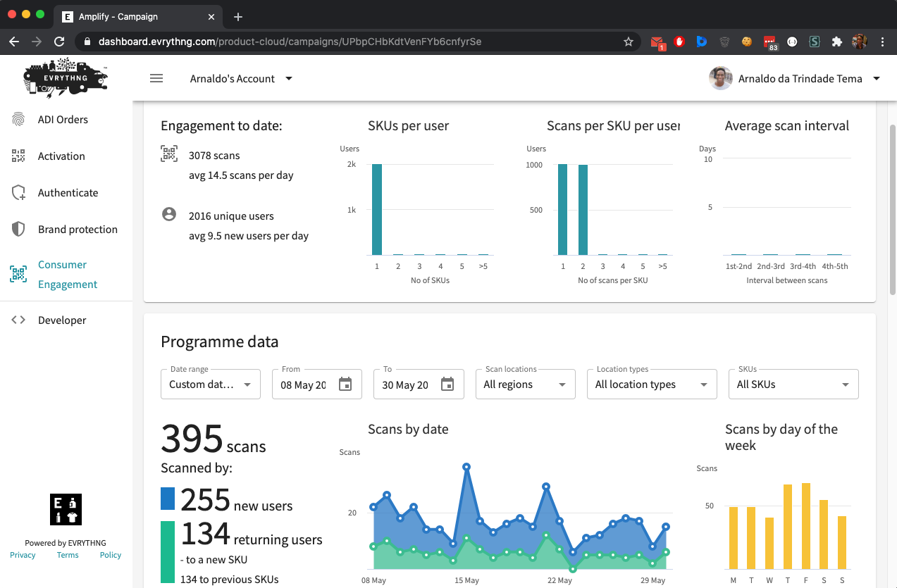Image resolution: width=897 pixels, height=588 pixels.
Task: Click the blue new users color swatch
Action: pyautogui.click(x=168, y=499)
